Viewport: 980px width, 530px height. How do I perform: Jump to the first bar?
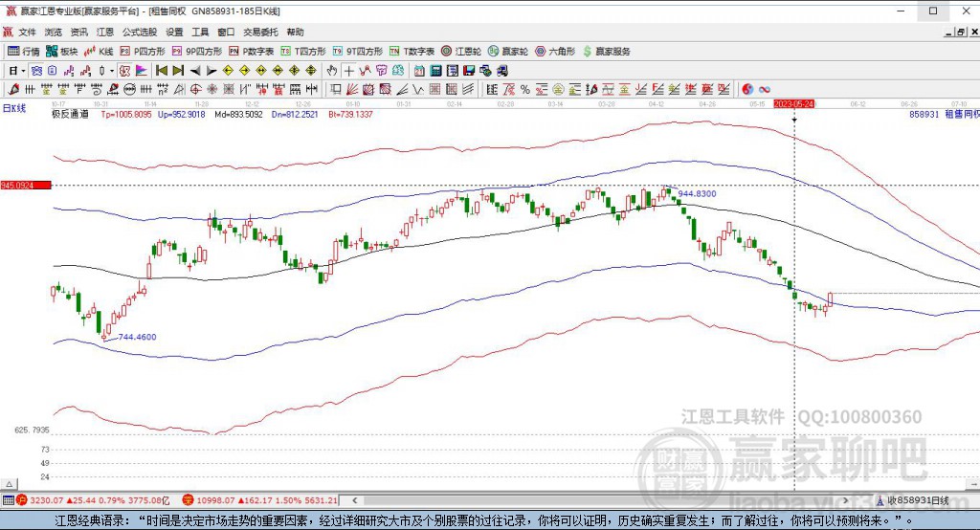(161, 71)
